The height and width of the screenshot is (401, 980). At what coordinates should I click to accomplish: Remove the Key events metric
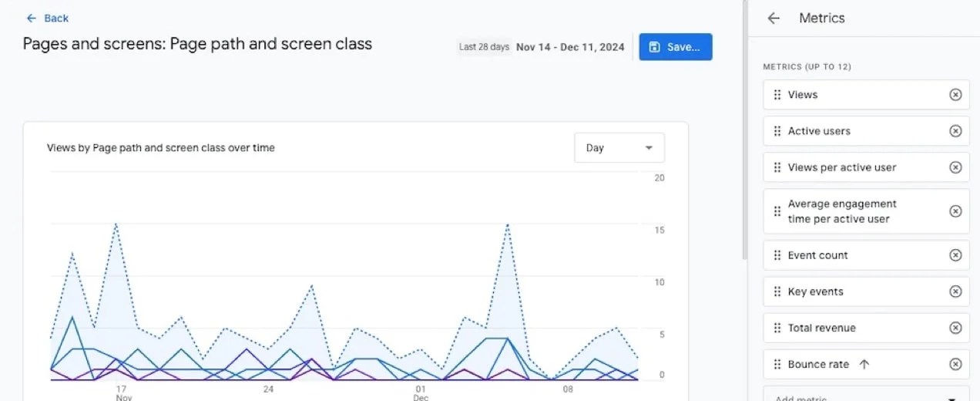(x=955, y=291)
